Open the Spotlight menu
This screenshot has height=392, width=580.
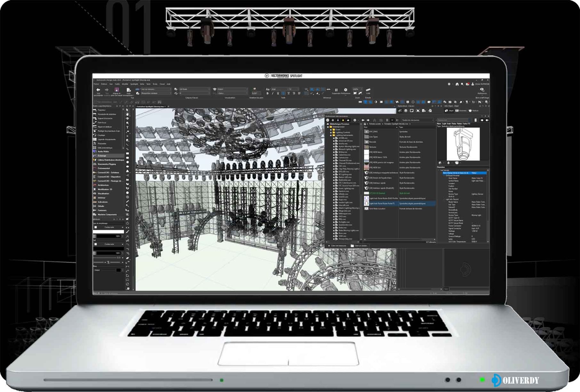coord(135,84)
